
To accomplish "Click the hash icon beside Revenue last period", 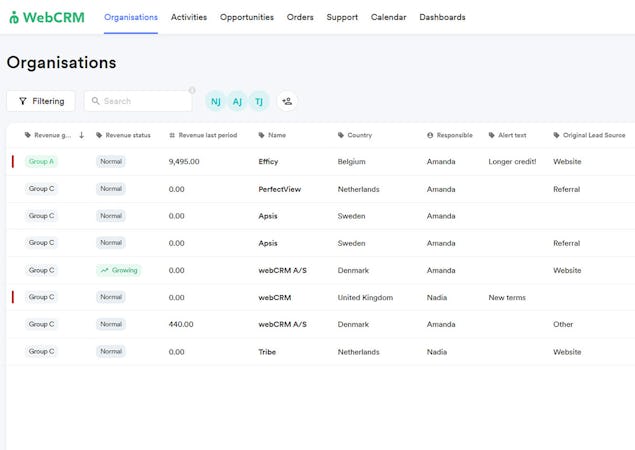I will pos(172,135).
